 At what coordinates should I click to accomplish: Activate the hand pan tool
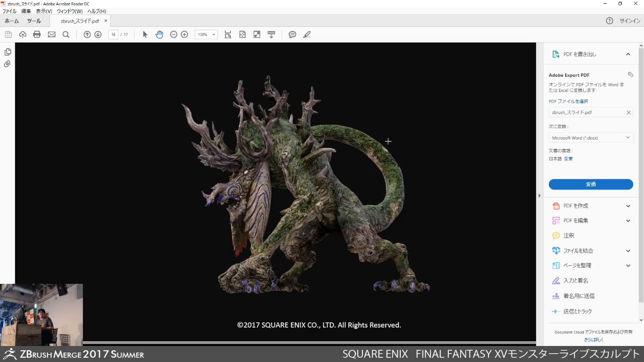pyautogui.click(x=159, y=34)
